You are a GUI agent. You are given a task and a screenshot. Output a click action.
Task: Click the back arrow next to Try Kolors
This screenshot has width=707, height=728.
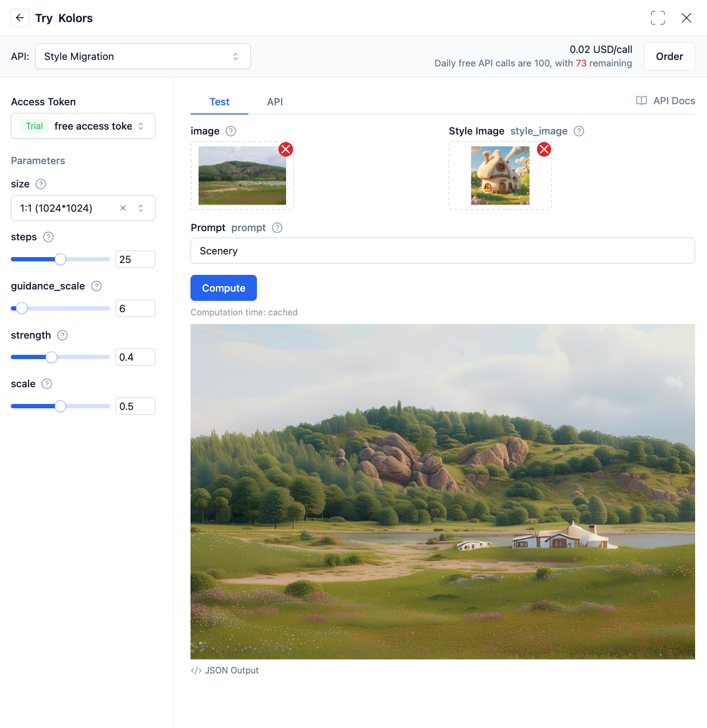click(20, 18)
